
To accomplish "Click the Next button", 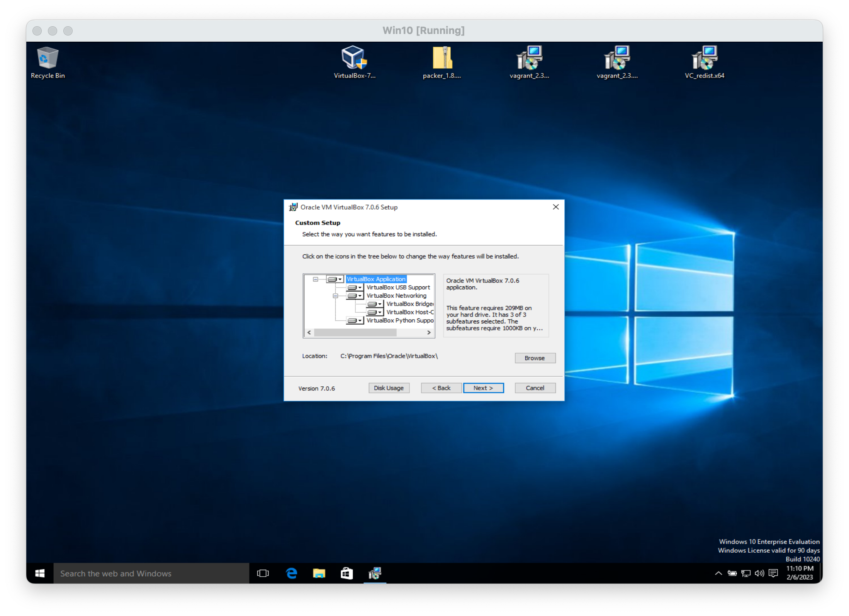I will point(483,388).
